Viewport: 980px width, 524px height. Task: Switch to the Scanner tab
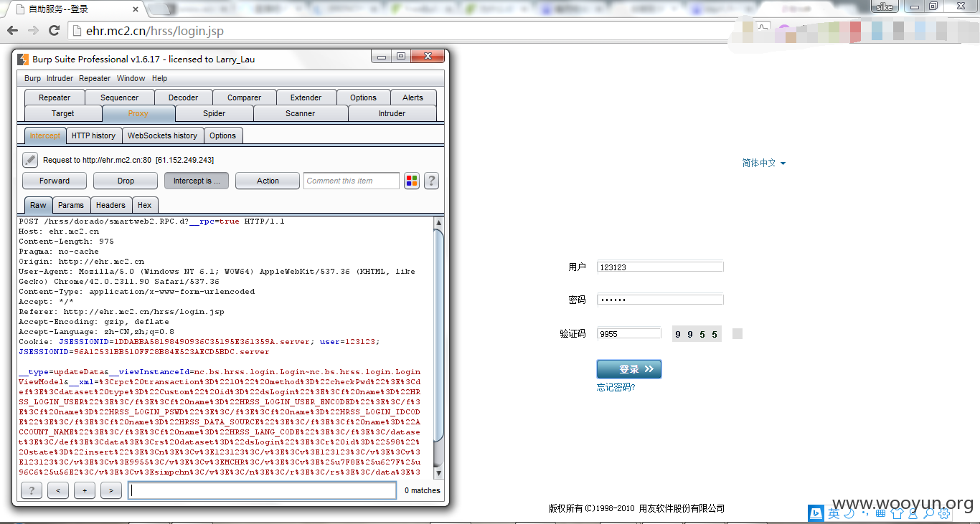coord(301,113)
